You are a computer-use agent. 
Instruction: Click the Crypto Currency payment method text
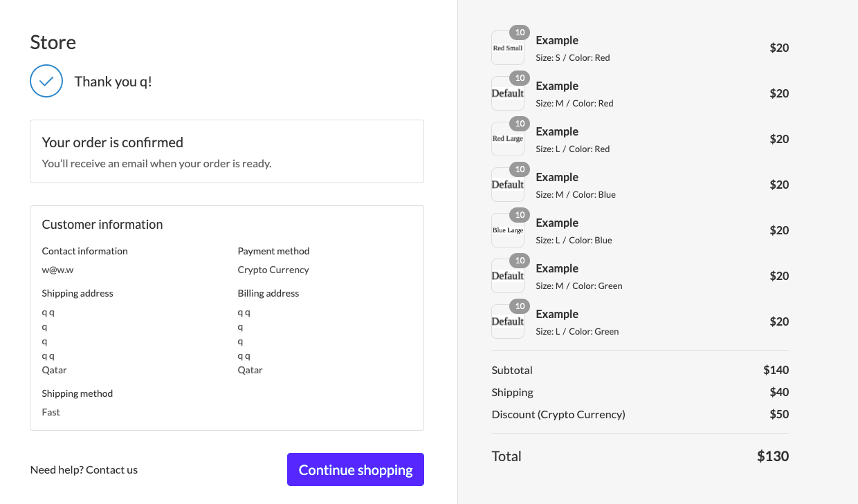(273, 270)
